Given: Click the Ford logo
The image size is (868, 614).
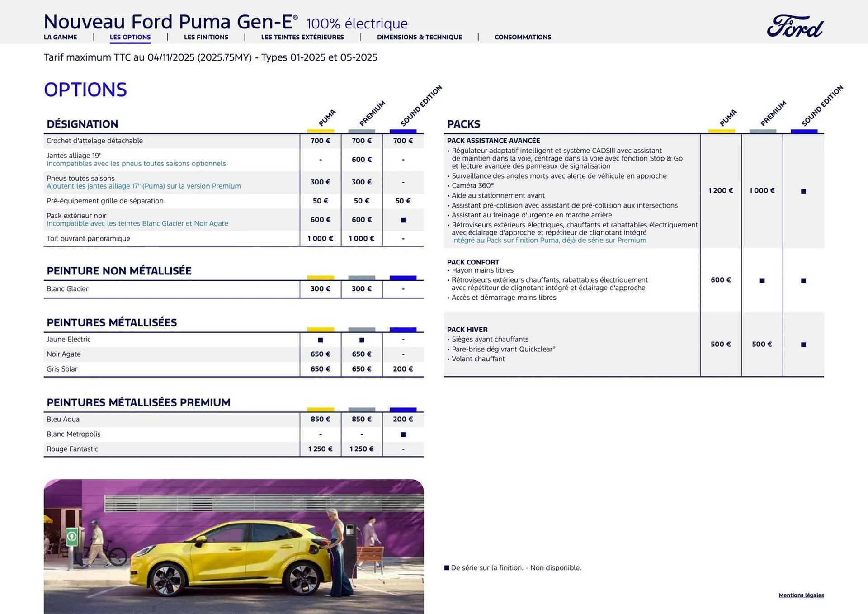Looking at the screenshot, I should click(795, 26).
